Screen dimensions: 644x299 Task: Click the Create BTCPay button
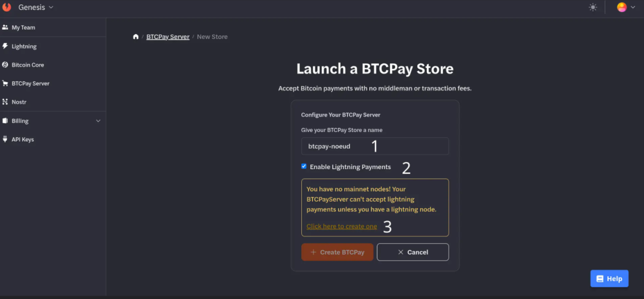pyautogui.click(x=337, y=252)
